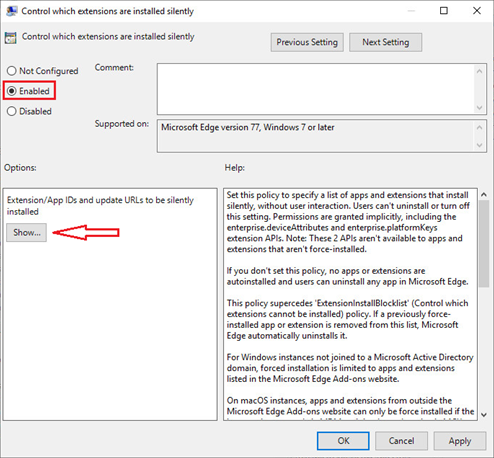Click the Help panel scroll up arrow
The image size is (494, 458).
(x=484, y=194)
